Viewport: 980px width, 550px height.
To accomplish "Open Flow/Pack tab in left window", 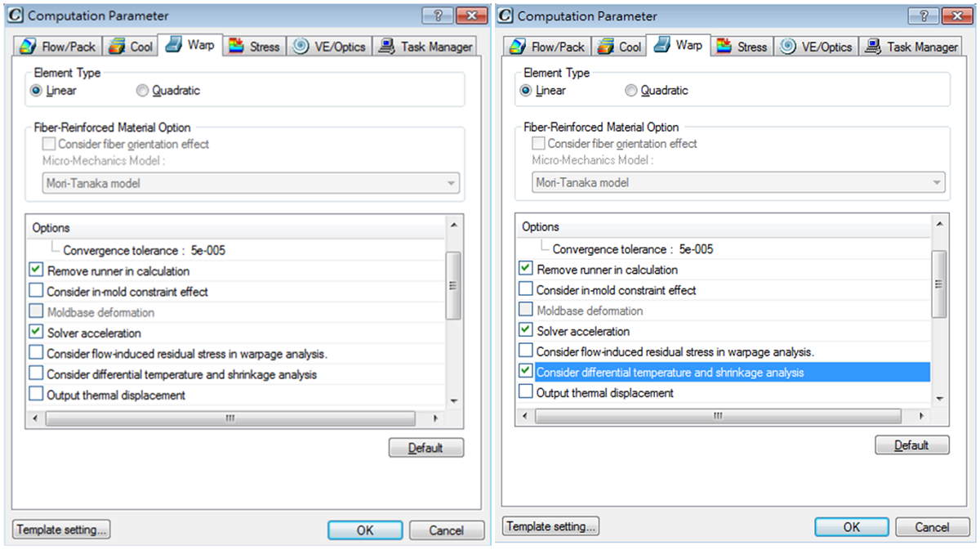I will point(57,47).
